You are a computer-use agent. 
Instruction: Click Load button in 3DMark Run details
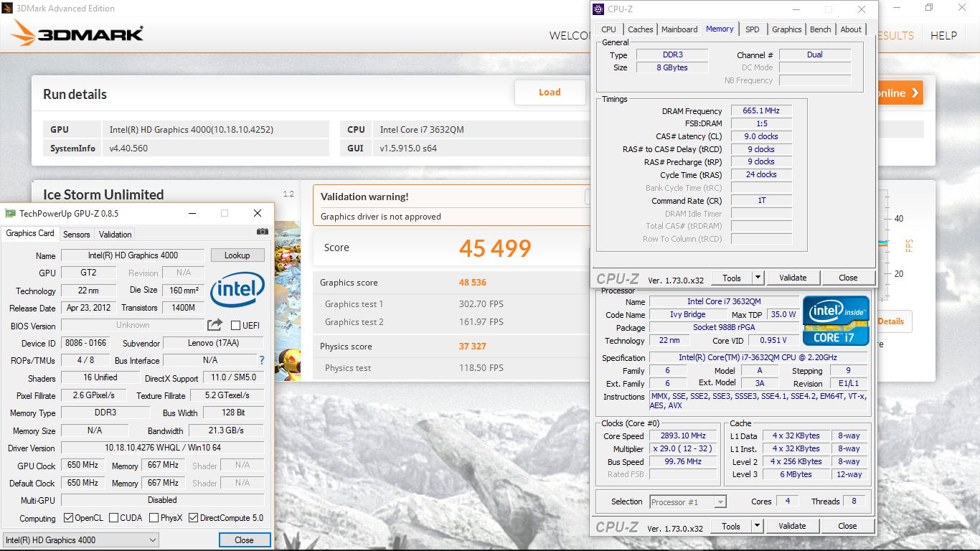point(550,92)
